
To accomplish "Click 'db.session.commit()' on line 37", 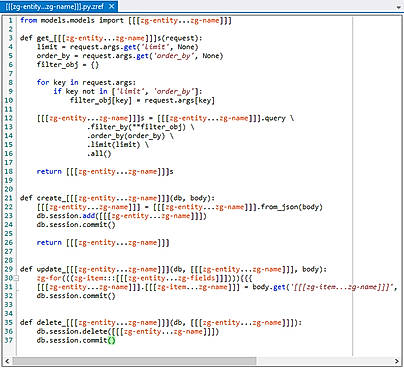I will [76, 340].
